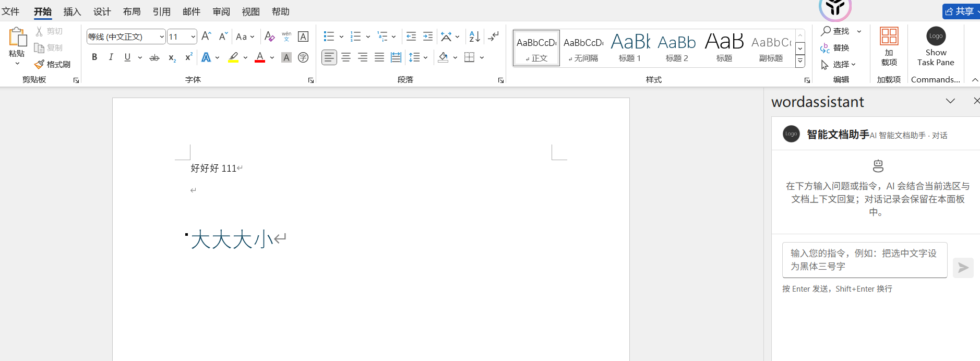Switch to the 审阅 tab
This screenshot has width=980, height=361.
pos(221,11)
